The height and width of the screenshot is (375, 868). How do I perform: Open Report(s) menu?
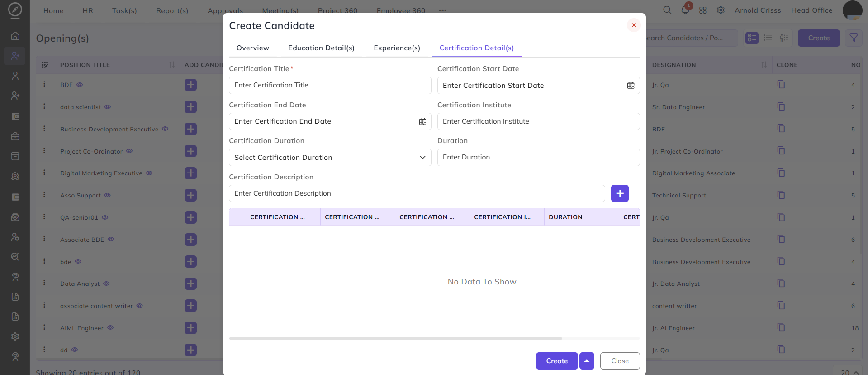172,10
